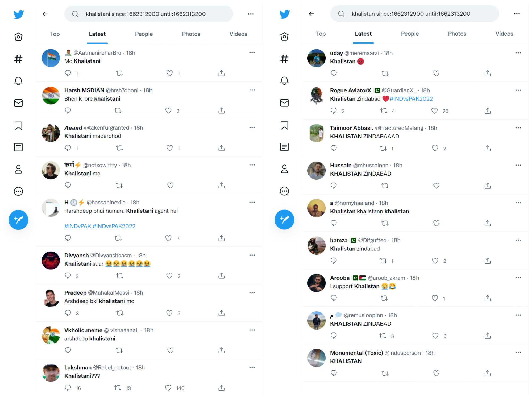Switch to Videos tab in right window

coord(504,34)
